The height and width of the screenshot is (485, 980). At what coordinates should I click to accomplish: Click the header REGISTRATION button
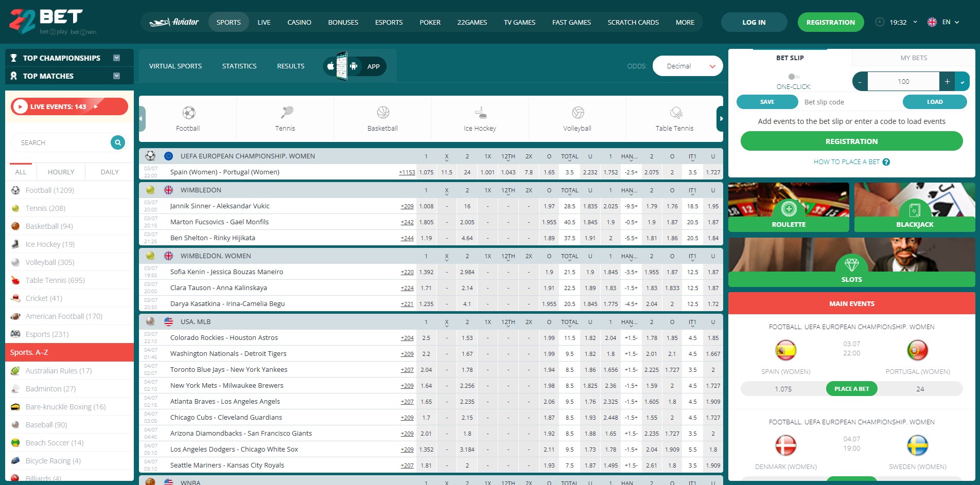[x=831, y=22]
